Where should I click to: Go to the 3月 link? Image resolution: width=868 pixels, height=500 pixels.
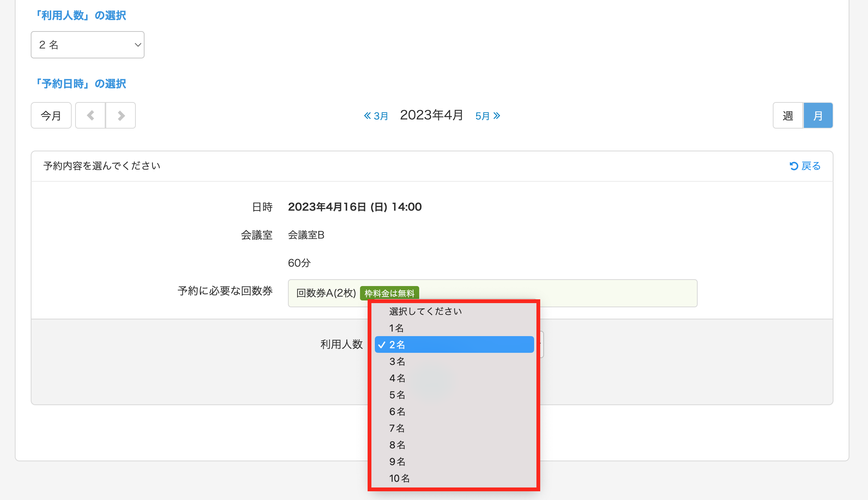(376, 116)
